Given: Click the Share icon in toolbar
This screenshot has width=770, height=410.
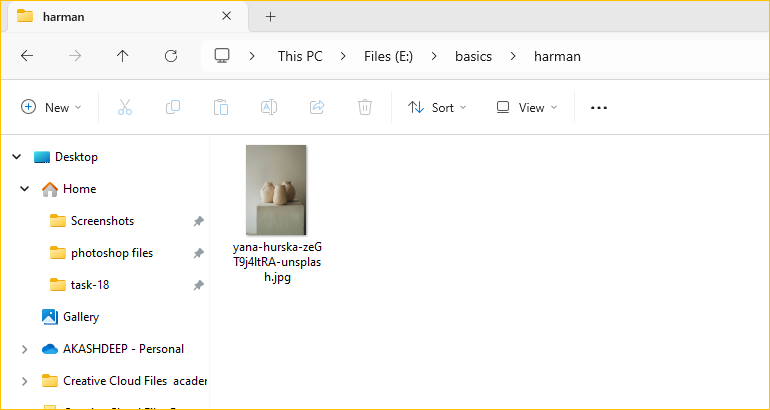Looking at the screenshot, I should click(317, 108).
